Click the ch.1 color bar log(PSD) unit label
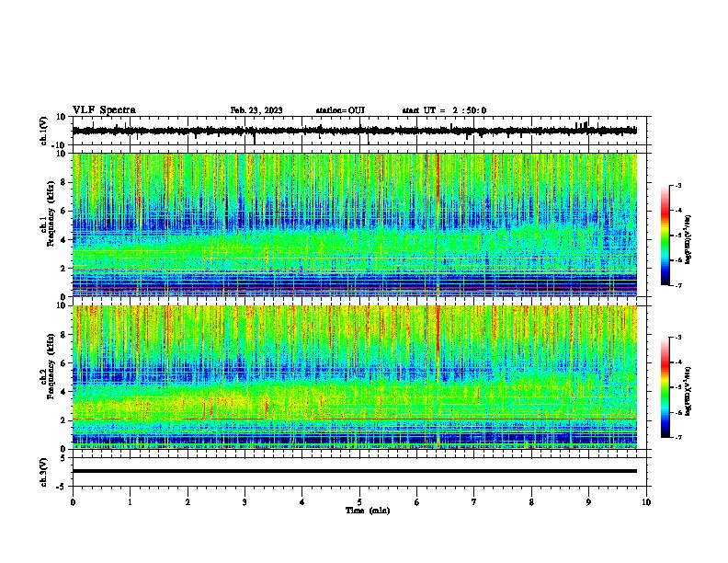The width and height of the screenshot is (728, 563). pos(688,240)
